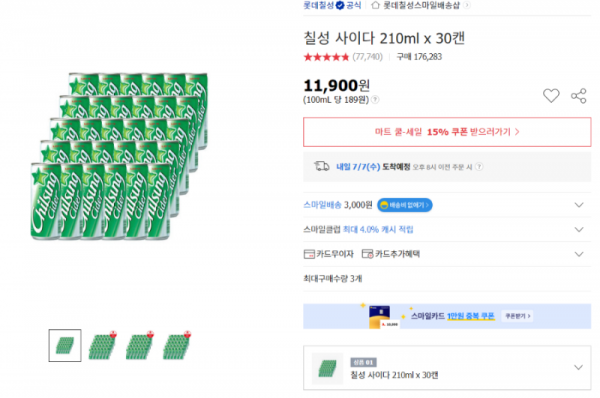Screen dimensions: 600x398
Task: Click the help icon beside unit price
Action: tap(375, 100)
